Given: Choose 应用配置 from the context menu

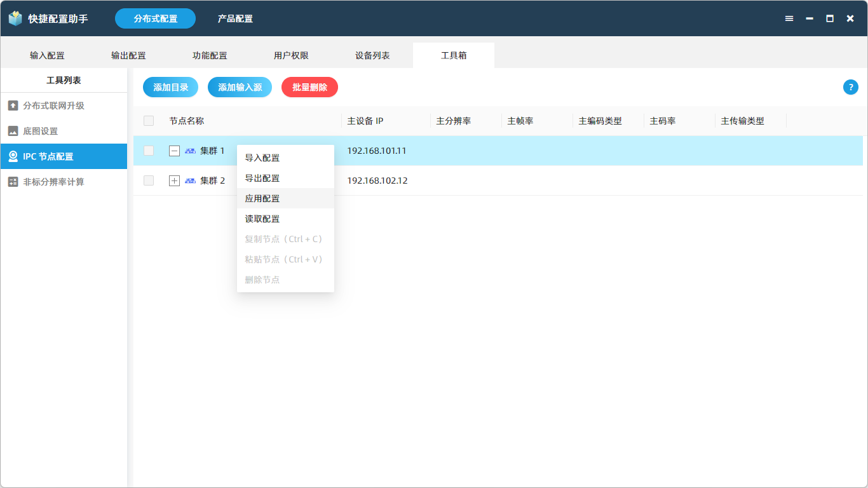Looking at the screenshot, I should [x=262, y=198].
